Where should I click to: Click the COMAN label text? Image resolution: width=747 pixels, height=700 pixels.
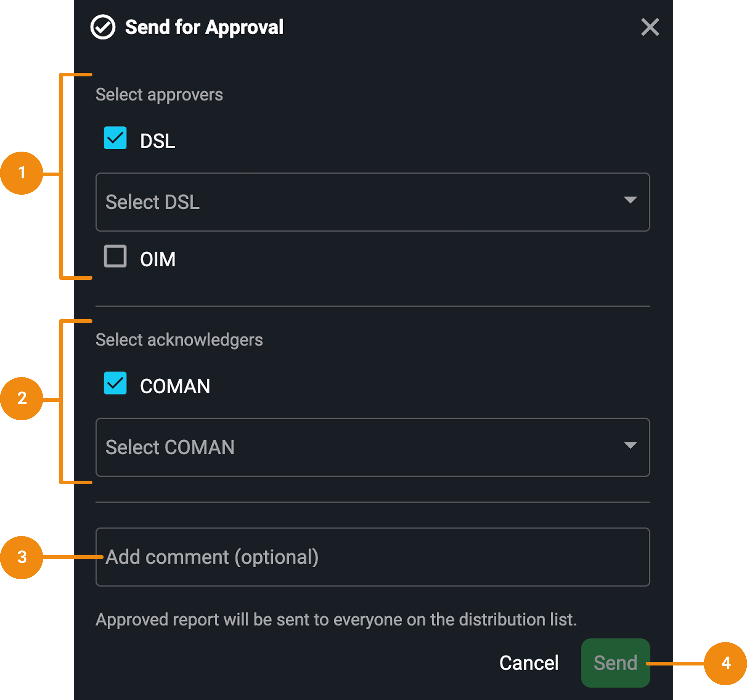point(175,386)
